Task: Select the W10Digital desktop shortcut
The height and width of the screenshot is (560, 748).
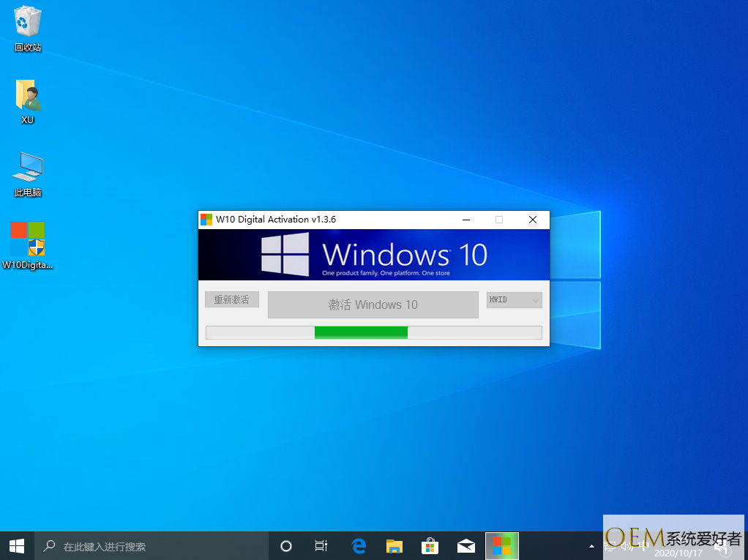Action: [x=28, y=239]
